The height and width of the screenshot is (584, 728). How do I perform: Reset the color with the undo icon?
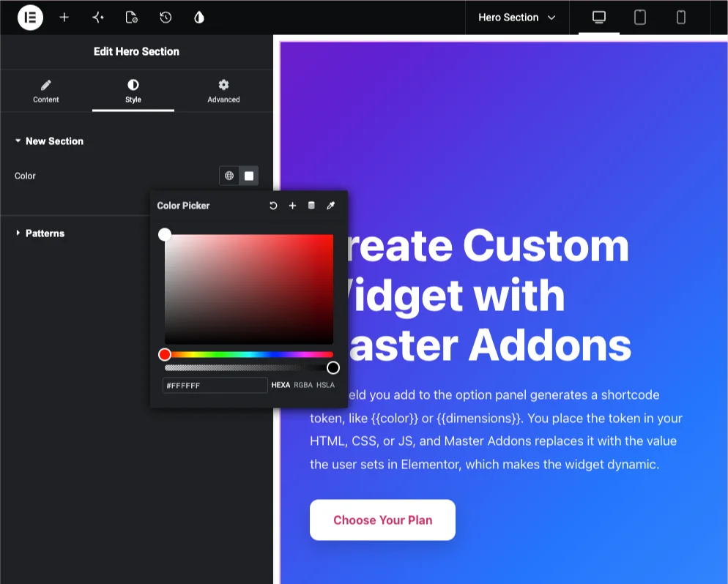tap(273, 206)
